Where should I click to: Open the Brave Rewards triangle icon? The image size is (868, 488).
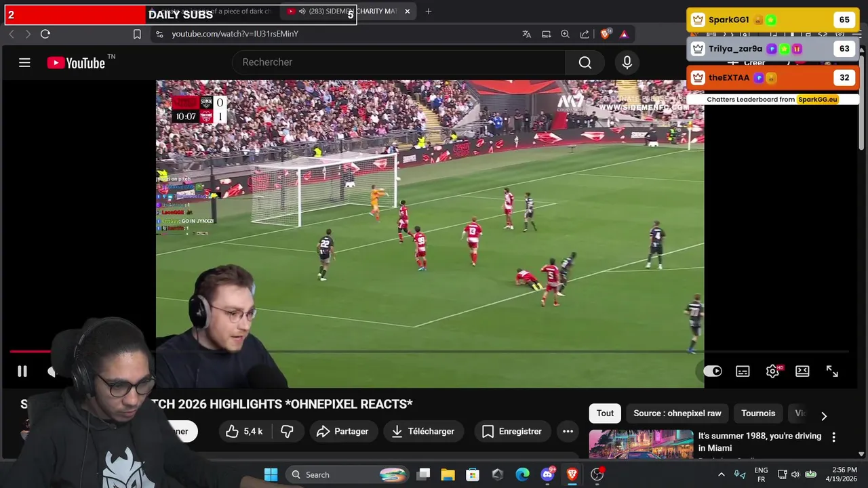[x=624, y=34]
